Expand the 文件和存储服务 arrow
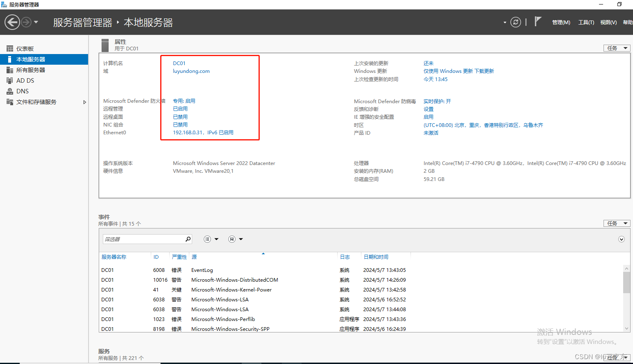This screenshot has width=633, height=364. 84,102
